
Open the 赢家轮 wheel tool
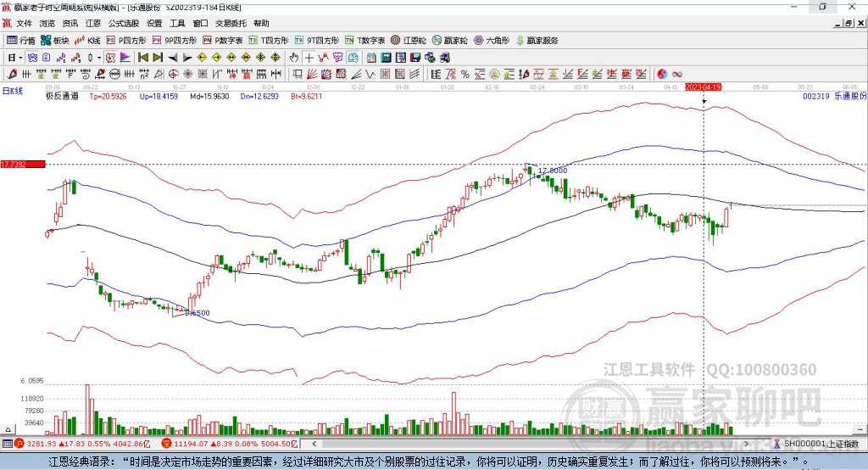[449, 41]
